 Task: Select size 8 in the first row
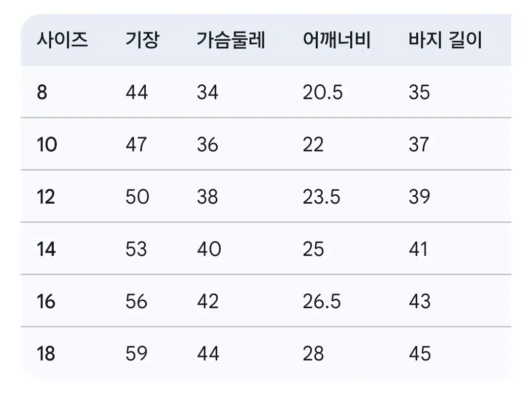(x=42, y=92)
